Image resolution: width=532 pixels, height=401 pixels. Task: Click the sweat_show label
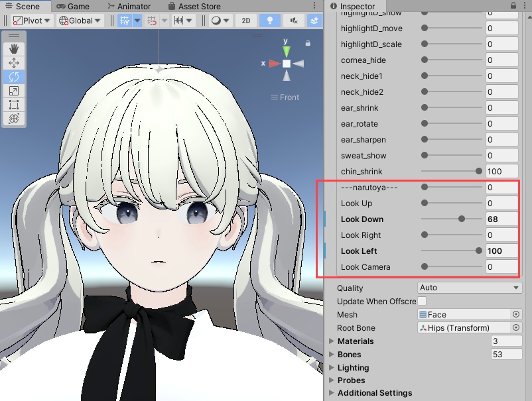pos(364,156)
